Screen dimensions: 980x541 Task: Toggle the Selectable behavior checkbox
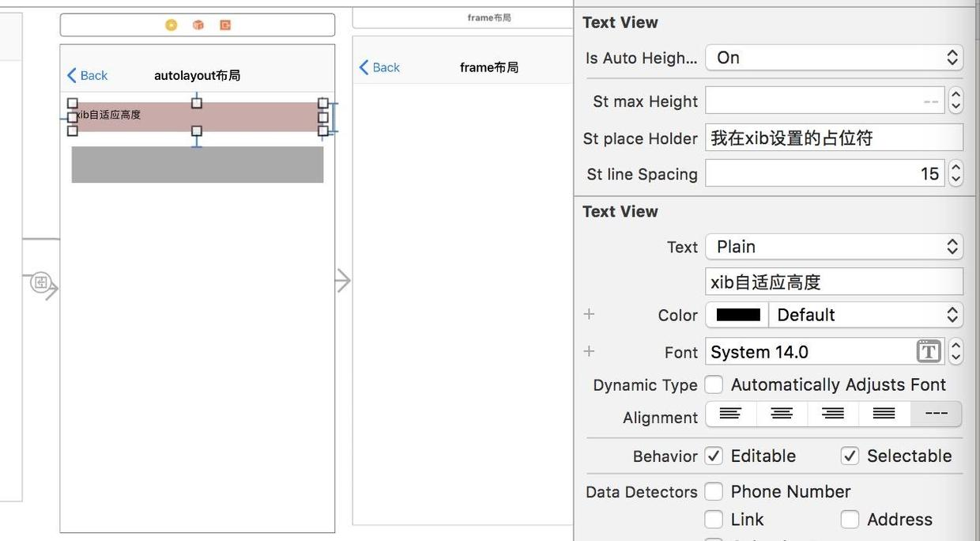(x=850, y=456)
